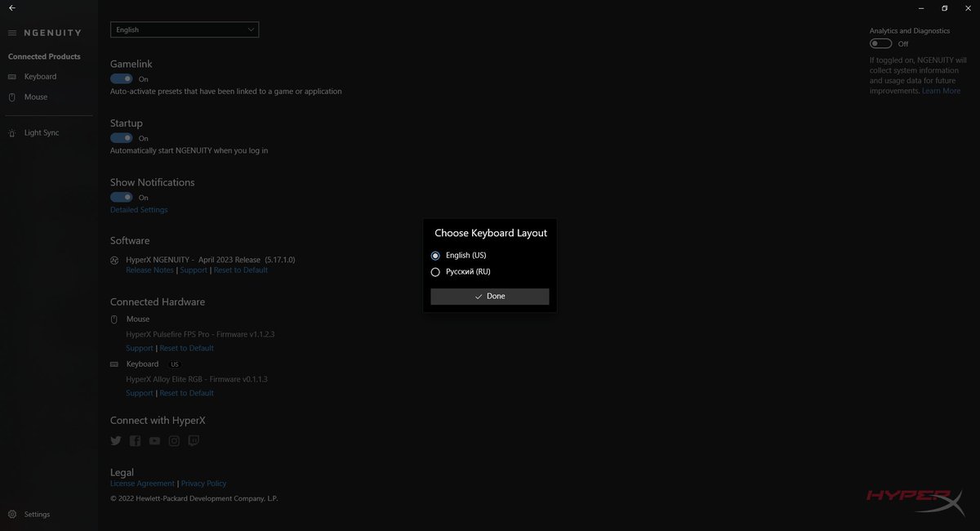Click Reset to Default under Software
The height and width of the screenshot is (531, 980).
point(240,270)
